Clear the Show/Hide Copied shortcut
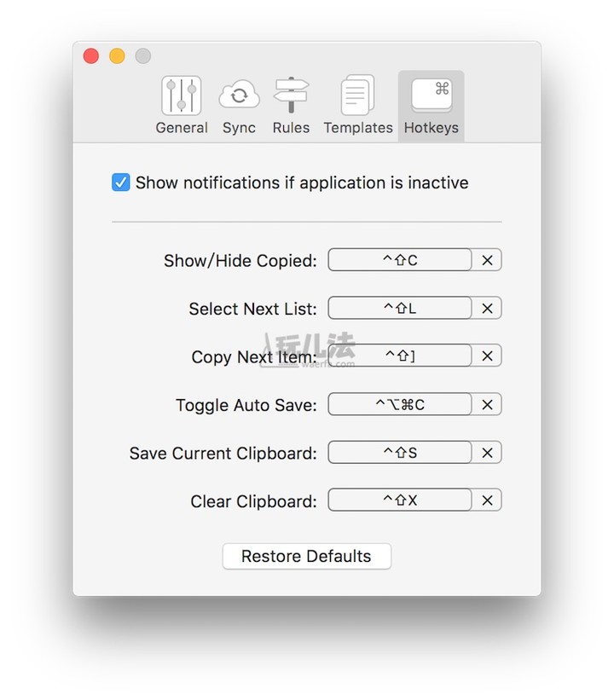Image resolution: width=614 pixels, height=700 pixels. pyautogui.click(x=487, y=260)
